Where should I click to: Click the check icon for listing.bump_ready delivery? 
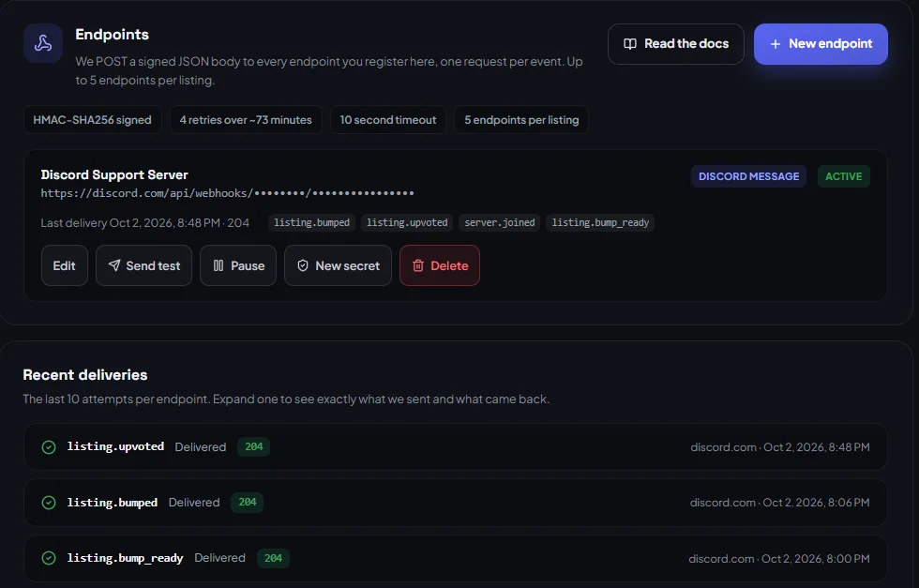coord(49,558)
